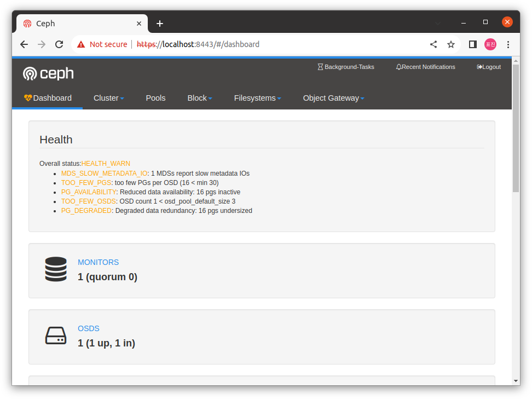
Task: Click the Not secure warning icon
Action: click(81, 44)
